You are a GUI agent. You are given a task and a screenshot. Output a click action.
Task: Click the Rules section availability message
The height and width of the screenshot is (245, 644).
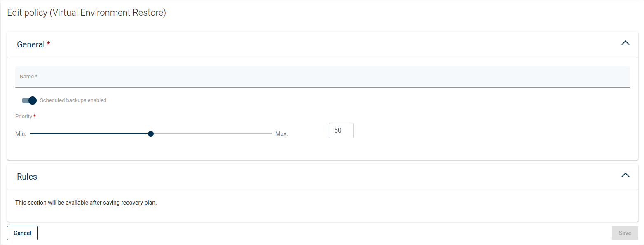coord(86,203)
